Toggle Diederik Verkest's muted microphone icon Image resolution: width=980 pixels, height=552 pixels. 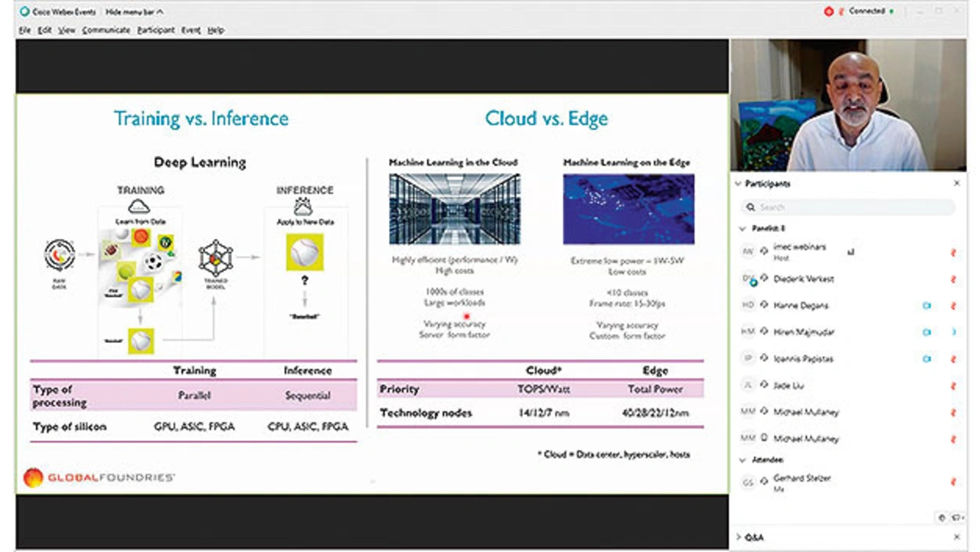[953, 279]
